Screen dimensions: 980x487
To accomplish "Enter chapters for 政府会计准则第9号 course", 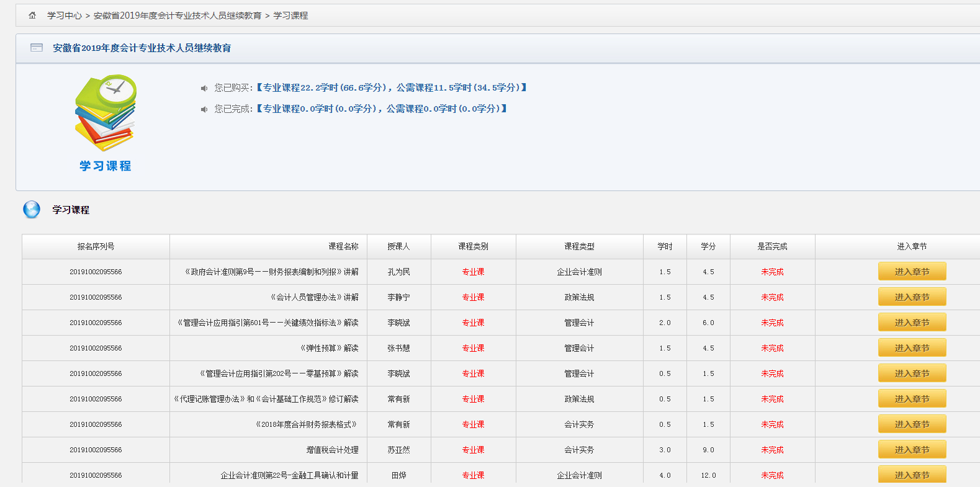I will click(912, 272).
